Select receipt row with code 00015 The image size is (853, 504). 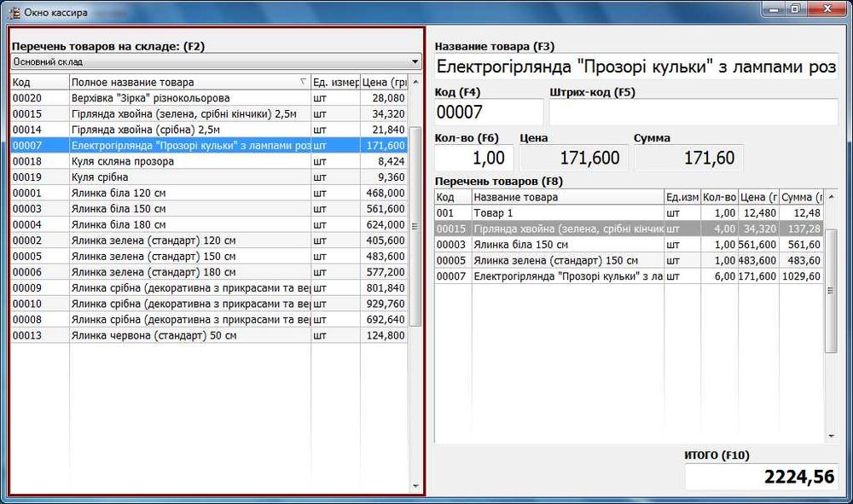(629, 229)
